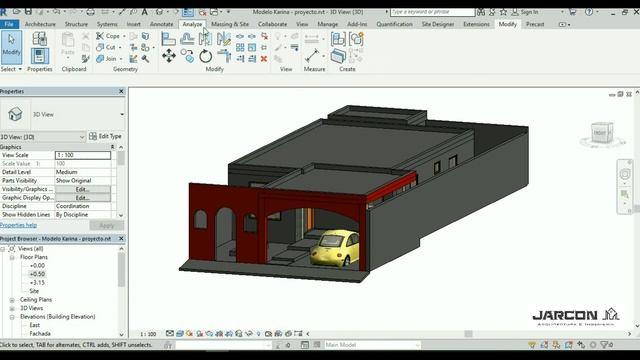Open the Type Properties icon in ribbon
This screenshot has height=360, width=640.
[x=40, y=39]
